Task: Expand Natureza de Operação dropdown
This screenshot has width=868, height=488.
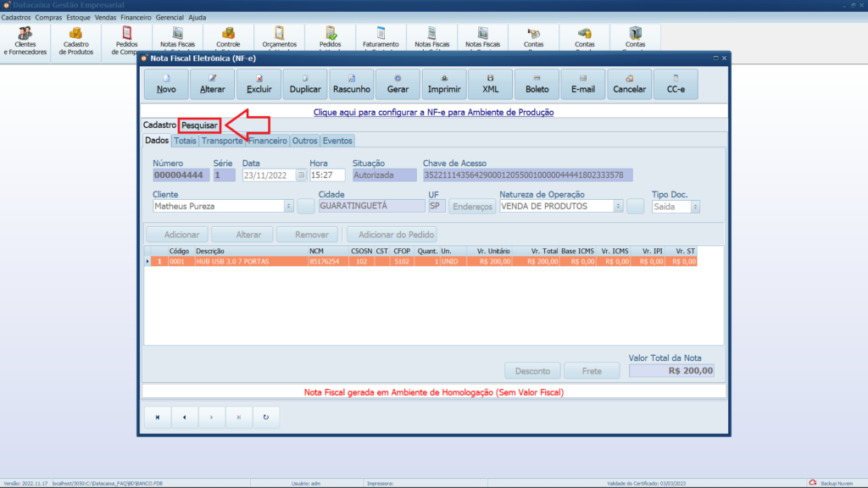Action: point(618,206)
